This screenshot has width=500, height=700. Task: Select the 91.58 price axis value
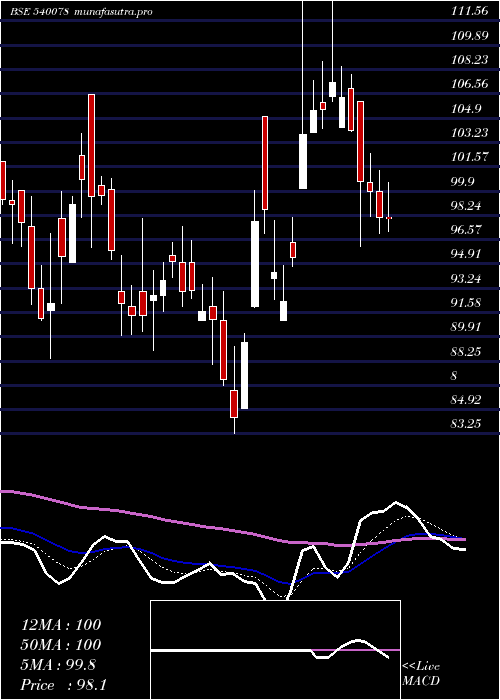[x=467, y=303]
